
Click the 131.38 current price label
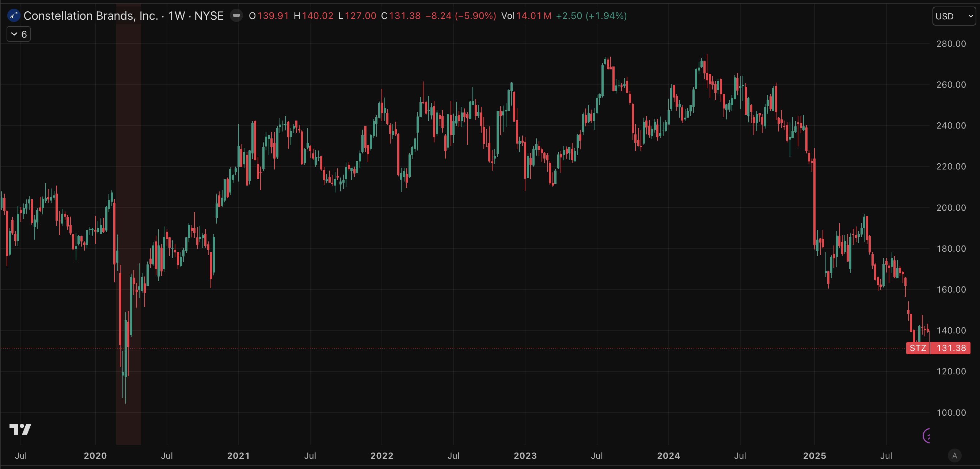pos(951,348)
